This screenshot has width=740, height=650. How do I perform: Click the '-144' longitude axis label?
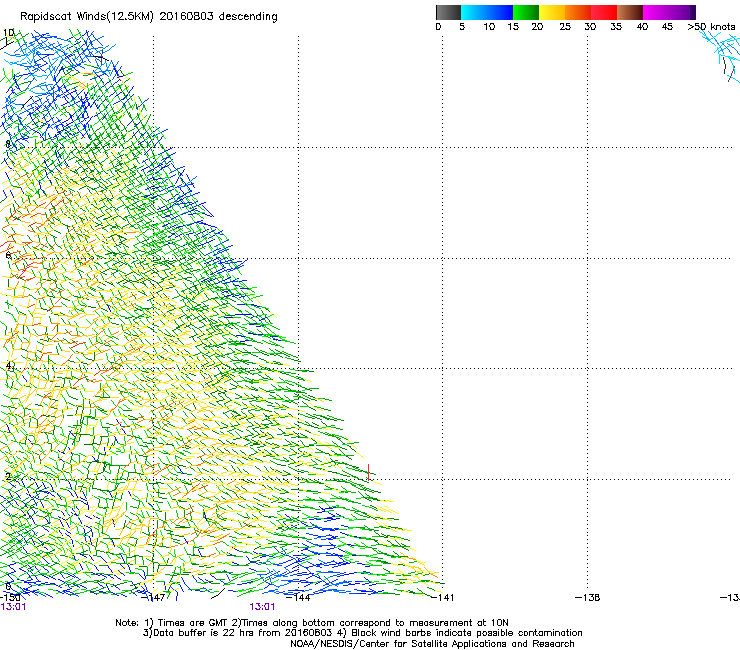point(298,598)
